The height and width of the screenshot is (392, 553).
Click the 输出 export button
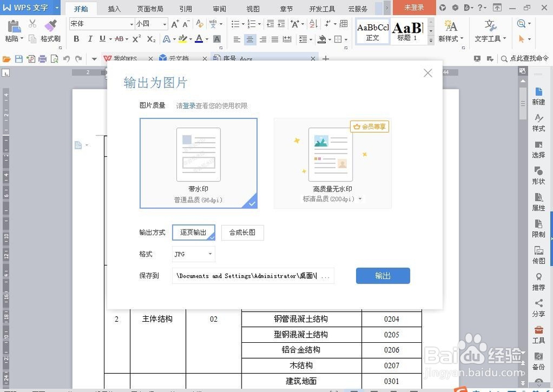(383, 275)
